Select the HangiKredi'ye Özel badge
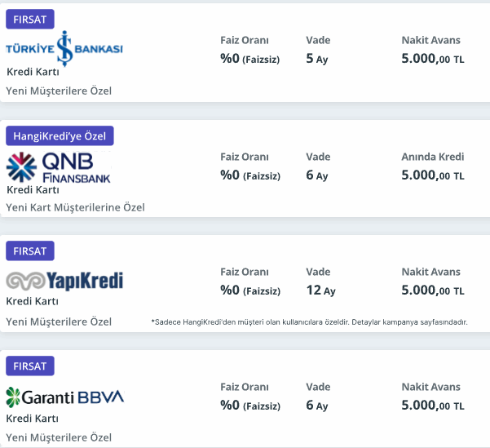Screen dimensions: 490x448 point(60,135)
